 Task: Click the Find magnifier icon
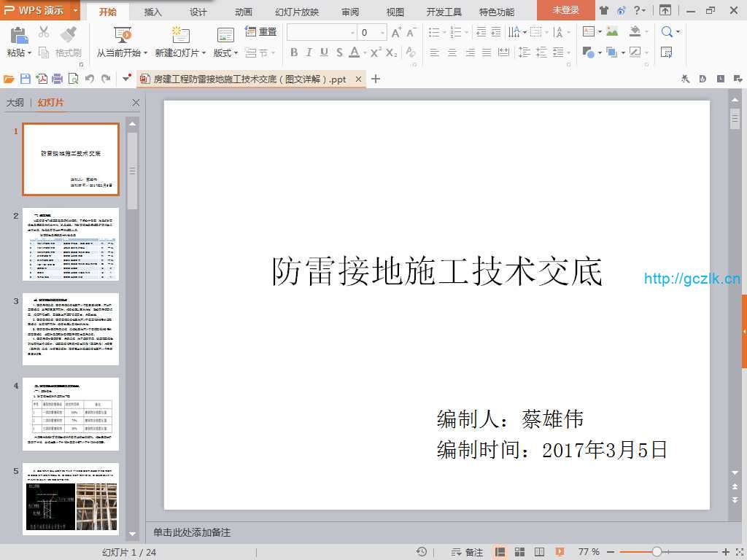[x=667, y=31]
